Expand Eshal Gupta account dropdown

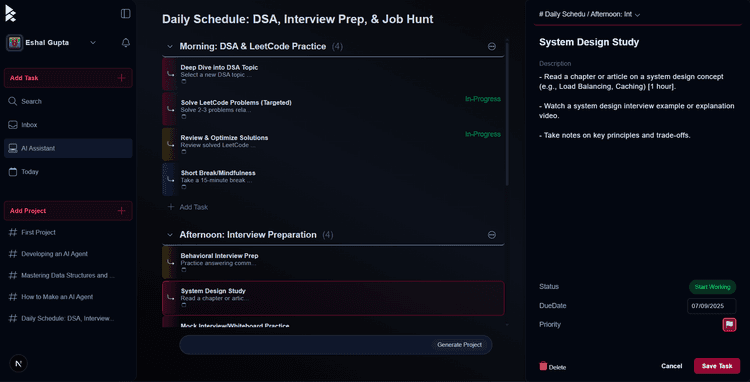(93, 43)
